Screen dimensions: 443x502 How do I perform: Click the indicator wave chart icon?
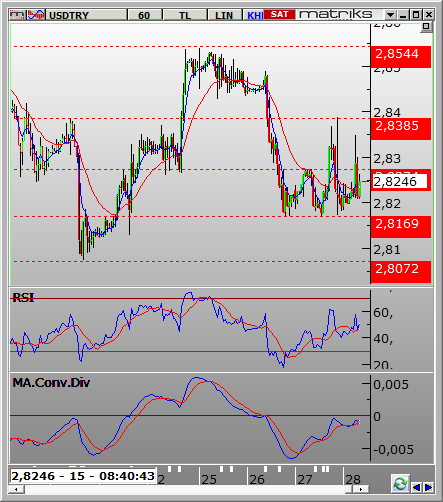pyautogui.click(x=36, y=15)
